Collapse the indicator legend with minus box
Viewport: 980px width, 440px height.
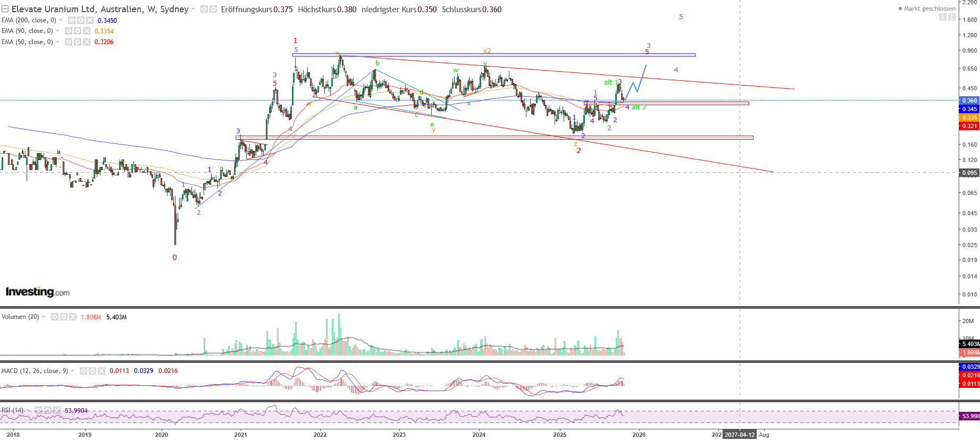pos(5,9)
